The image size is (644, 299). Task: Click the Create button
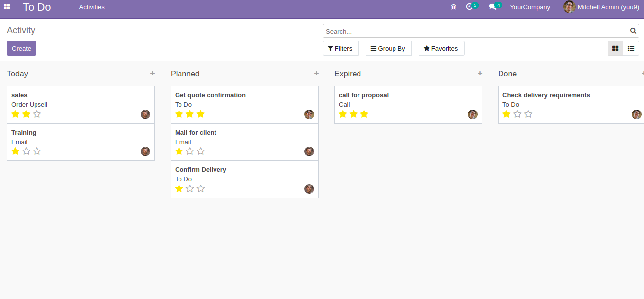pyautogui.click(x=21, y=48)
